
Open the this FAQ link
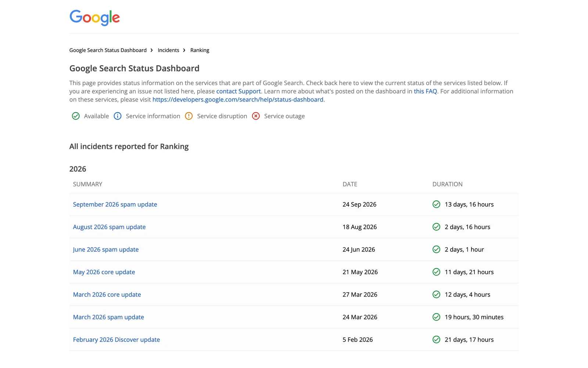coord(425,91)
